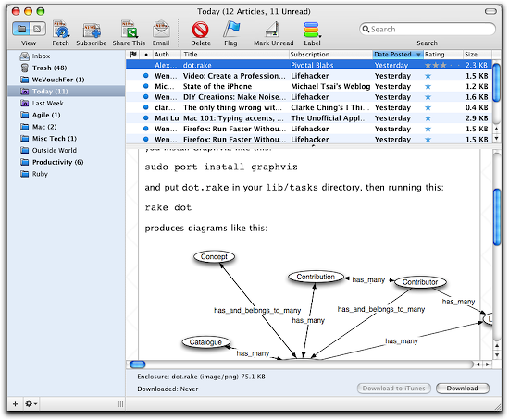Screen dimensions: 509x420
Task: Toggle Date Posted sort order arrow
Action: [x=418, y=55]
